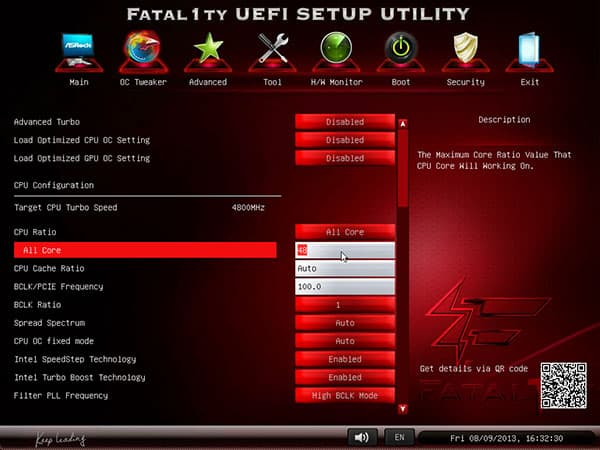Click the EN language button
This screenshot has height=450, width=600.
[399, 437]
